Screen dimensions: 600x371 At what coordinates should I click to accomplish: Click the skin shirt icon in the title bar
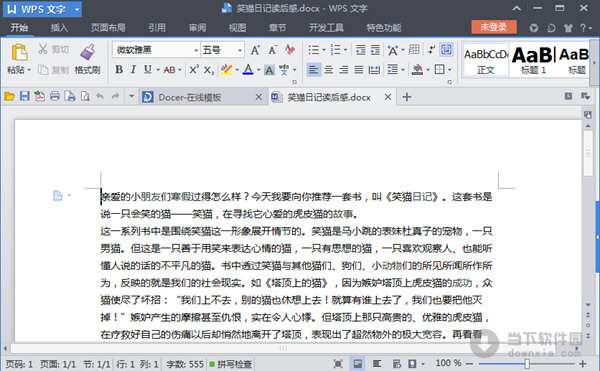(x=568, y=28)
